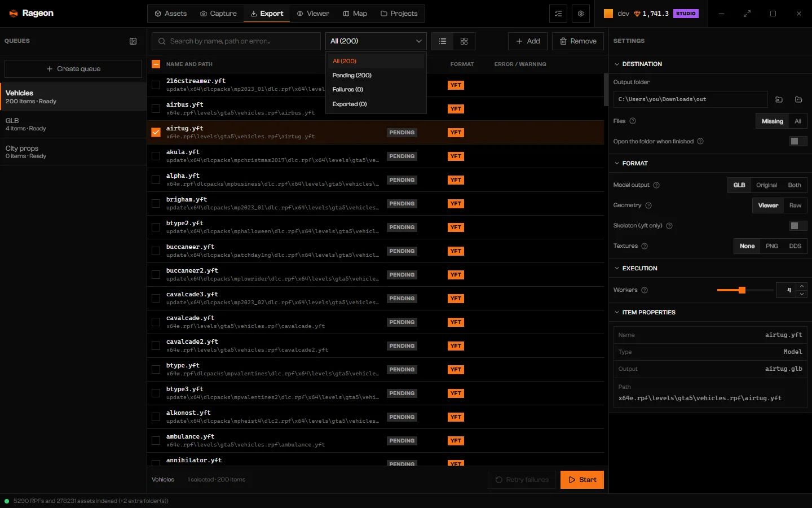Show info icon beside Geometry
Image resolution: width=812 pixels, height=508 pixels.
click(648, 205)
